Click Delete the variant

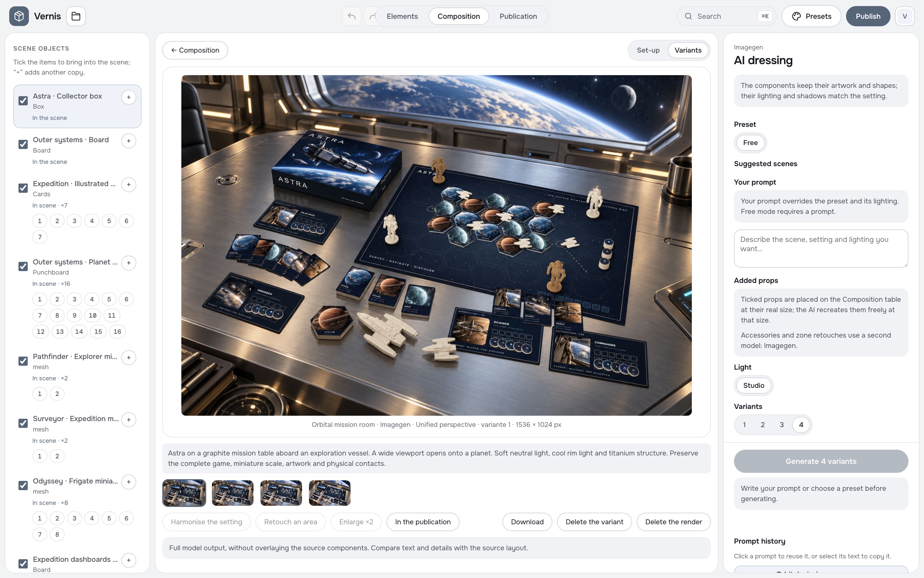point(594,522)
